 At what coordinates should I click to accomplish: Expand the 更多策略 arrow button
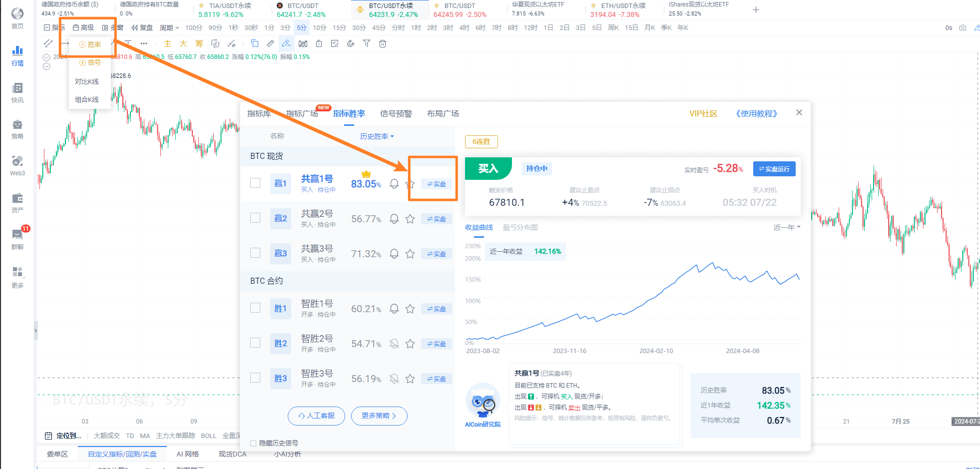379,416
